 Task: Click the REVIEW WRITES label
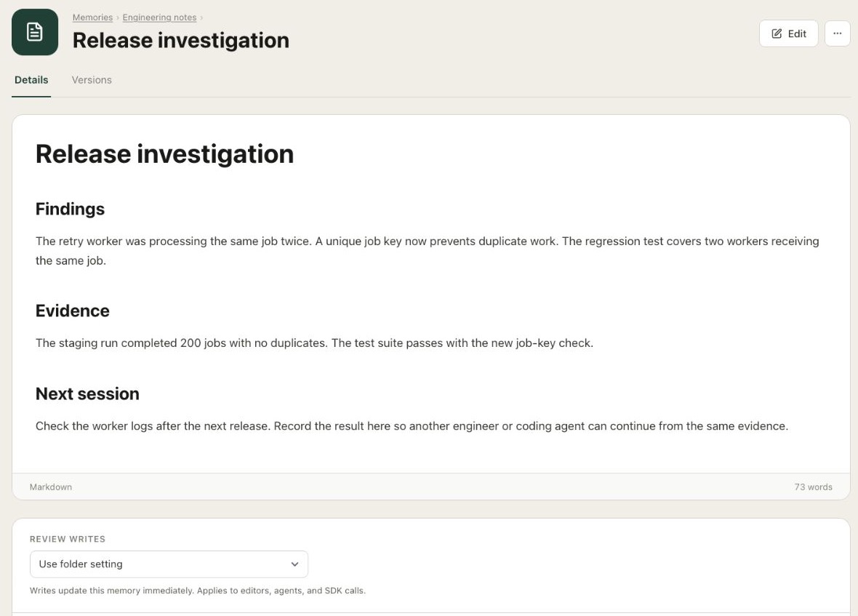(x=68, y=539)
